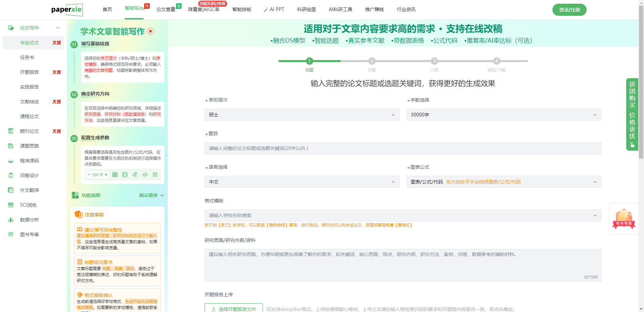Open the 智能排版 menu item
Viewport: 644px width, 312px height.
[242, 9]
